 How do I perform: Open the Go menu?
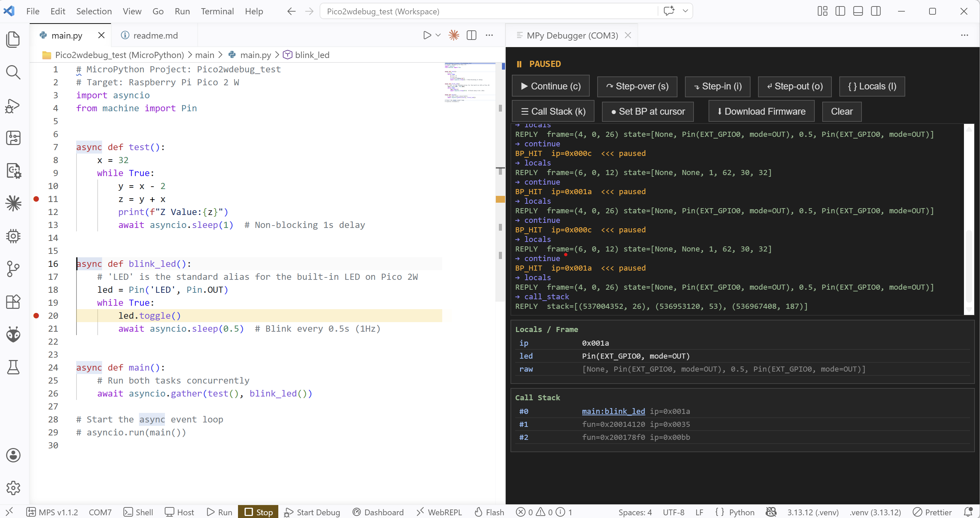click(x=158, y=11)
